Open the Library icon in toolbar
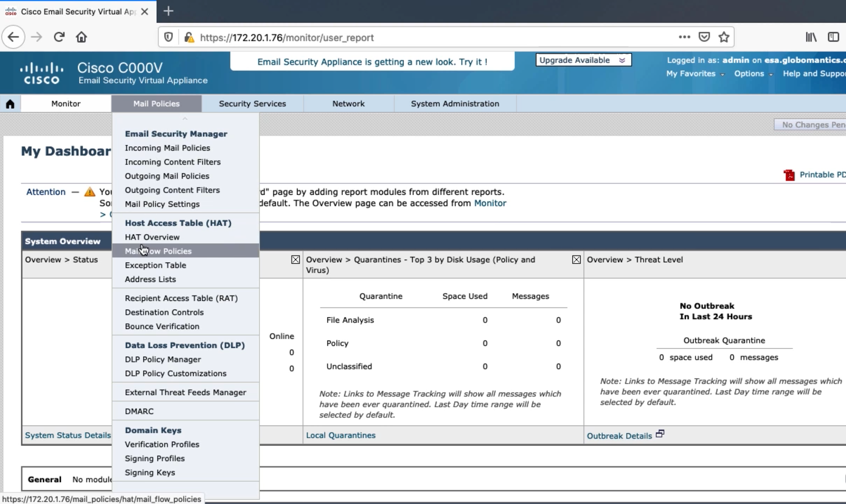The width and height of the screenshot is (846, 504). click(x=811, y=37)
